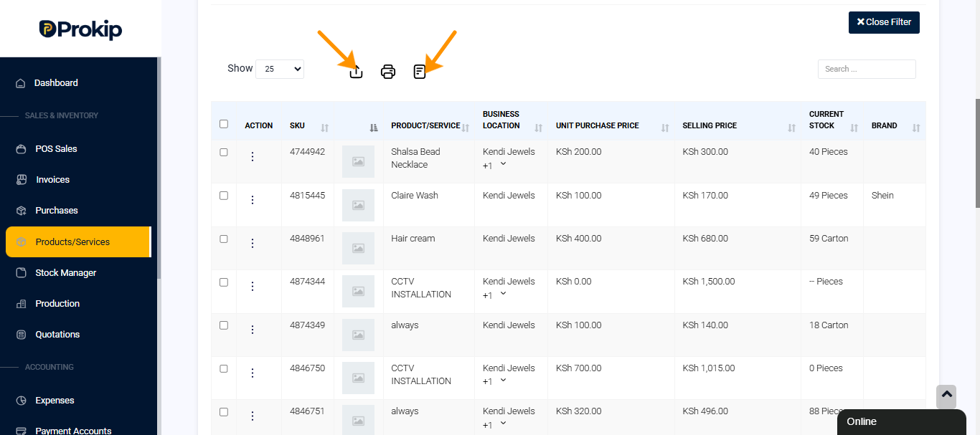Select Products/Services sidebar item
The height and width of the screenshot is (435, 980).
pos(79,242)
